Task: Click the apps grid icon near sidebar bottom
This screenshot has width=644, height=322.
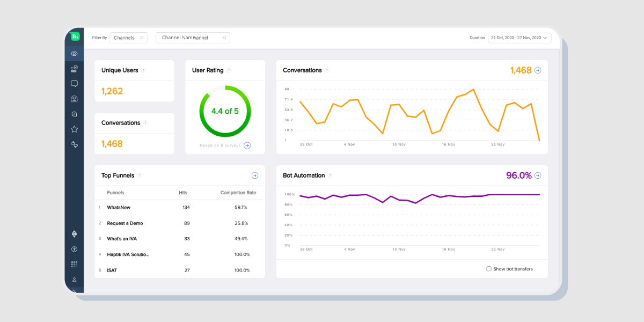Action: [x=74, y=264]
